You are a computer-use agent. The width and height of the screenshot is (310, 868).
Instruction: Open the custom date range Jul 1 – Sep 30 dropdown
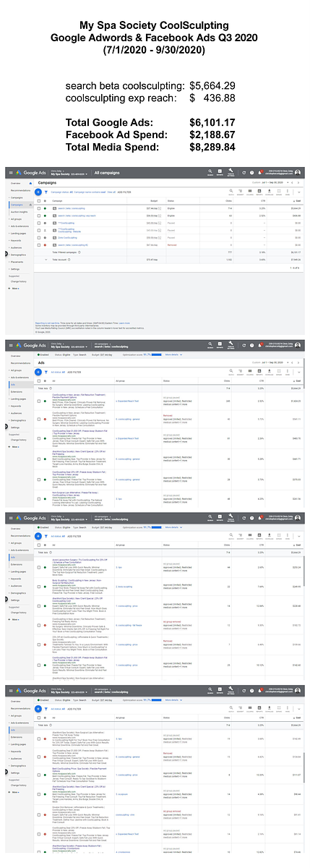272,183
